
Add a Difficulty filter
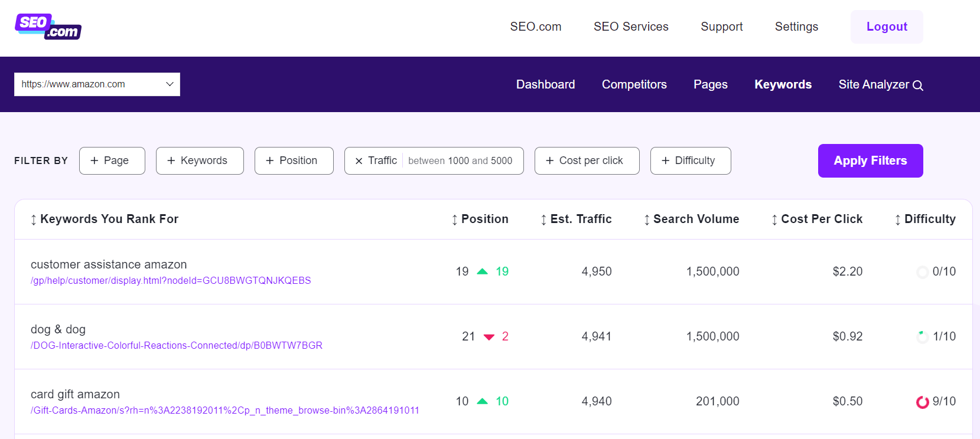691,160
